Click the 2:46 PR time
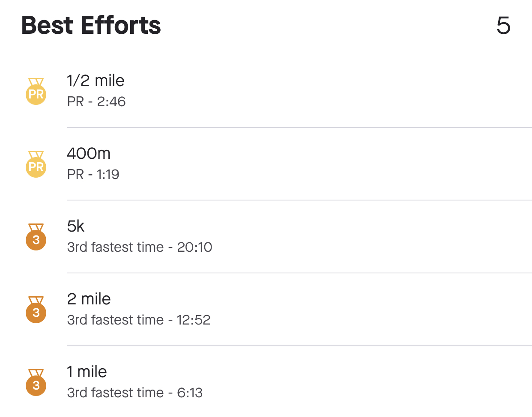Viewport: 532px width, 417px height. [111, 101]
